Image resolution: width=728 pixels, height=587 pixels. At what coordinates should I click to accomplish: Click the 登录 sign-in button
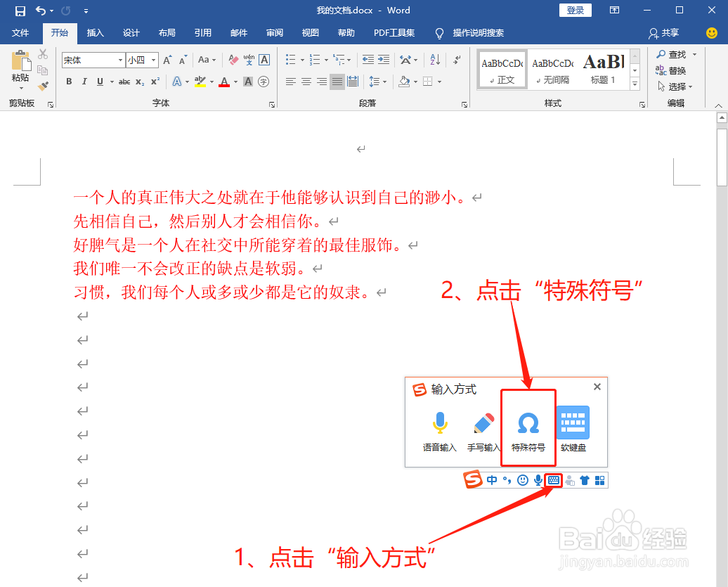(x=575, y=10)
